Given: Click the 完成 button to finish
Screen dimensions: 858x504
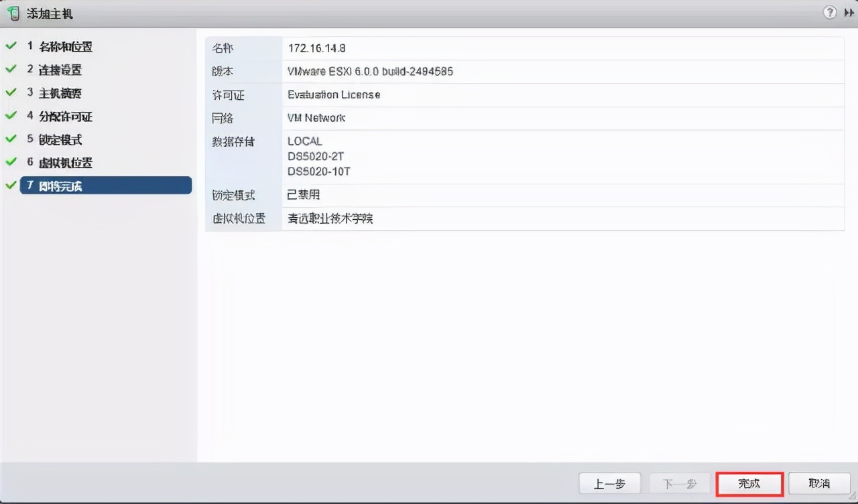Looking at the screenshot, I should [749, 483].
